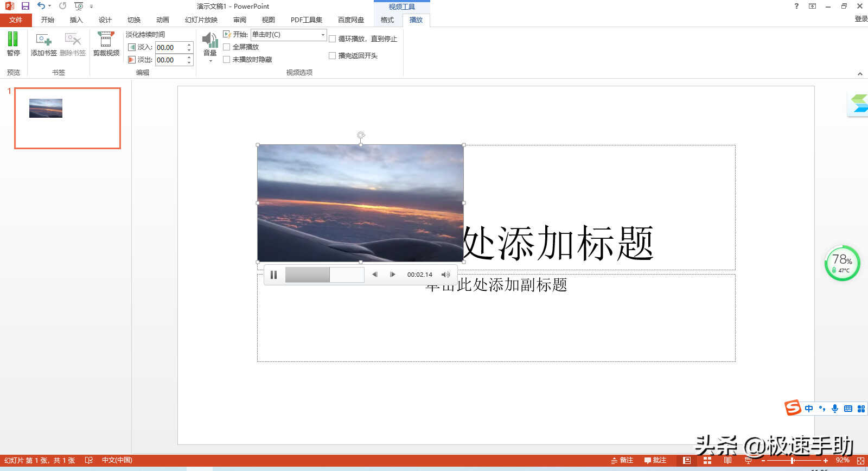Enable 未播放时隐藏 checkbox
Image resolution: width=868 pixels, height=471 pixels.
[227, 60]
